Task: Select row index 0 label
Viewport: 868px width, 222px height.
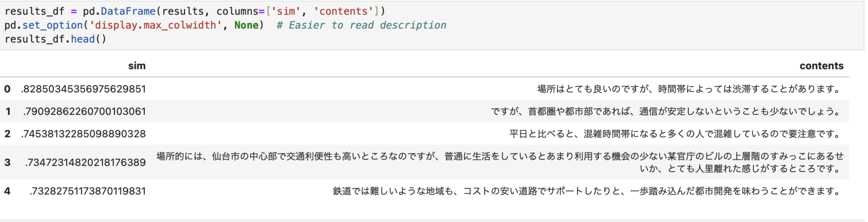Action: click(x=7, y=89)
